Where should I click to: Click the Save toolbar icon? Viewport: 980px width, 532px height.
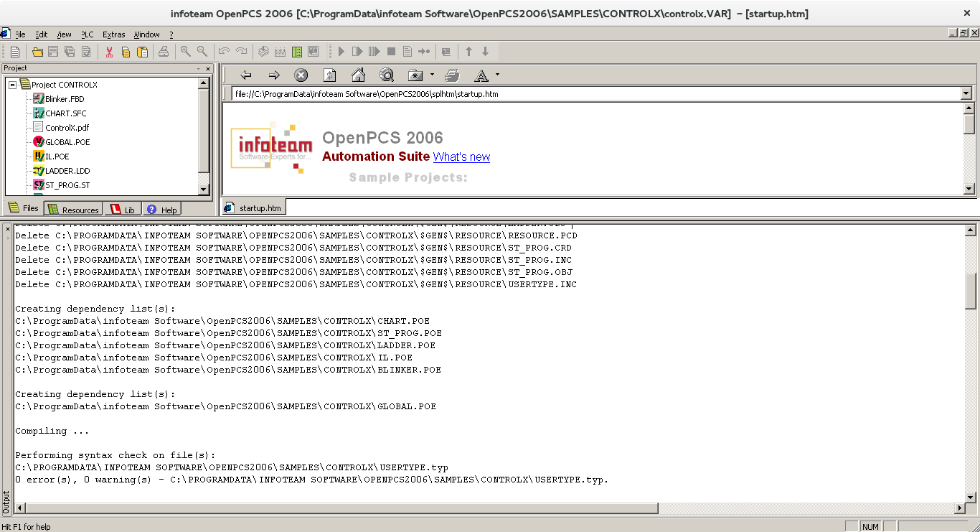53,52
